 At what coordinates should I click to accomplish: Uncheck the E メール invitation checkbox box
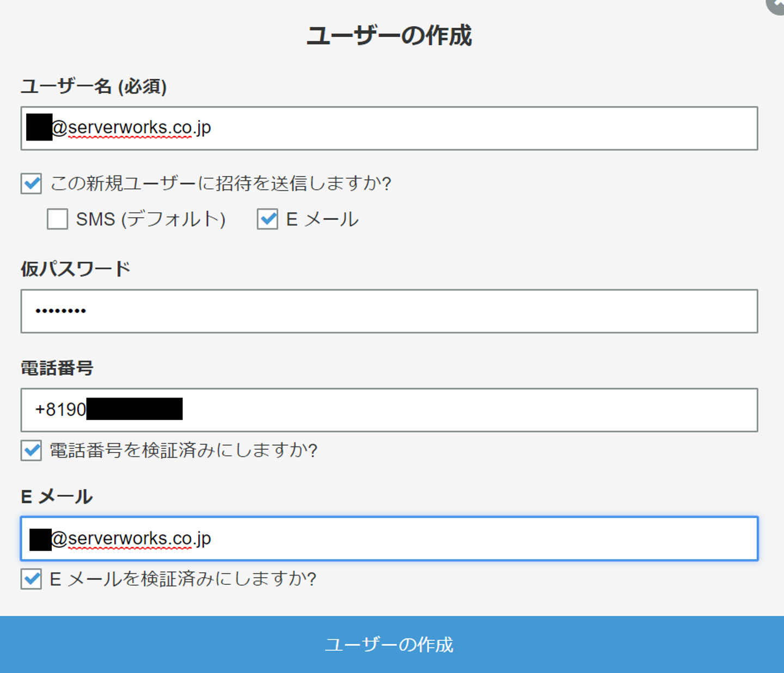tap(267, 219)
